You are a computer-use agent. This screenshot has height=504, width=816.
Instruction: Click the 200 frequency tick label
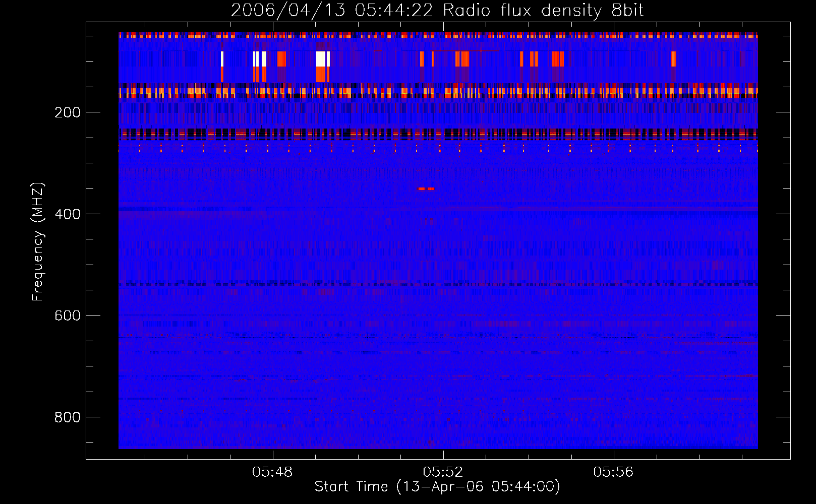coord(68,112)
